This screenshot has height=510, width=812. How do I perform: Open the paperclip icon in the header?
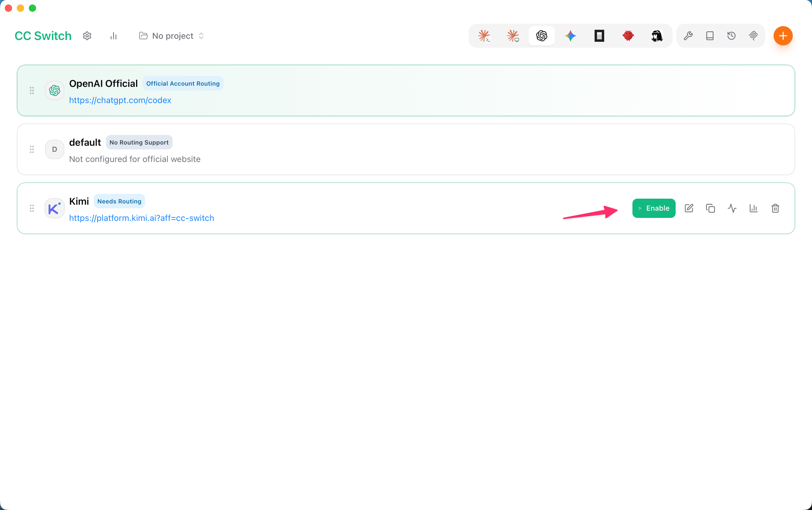coord(753,36)
